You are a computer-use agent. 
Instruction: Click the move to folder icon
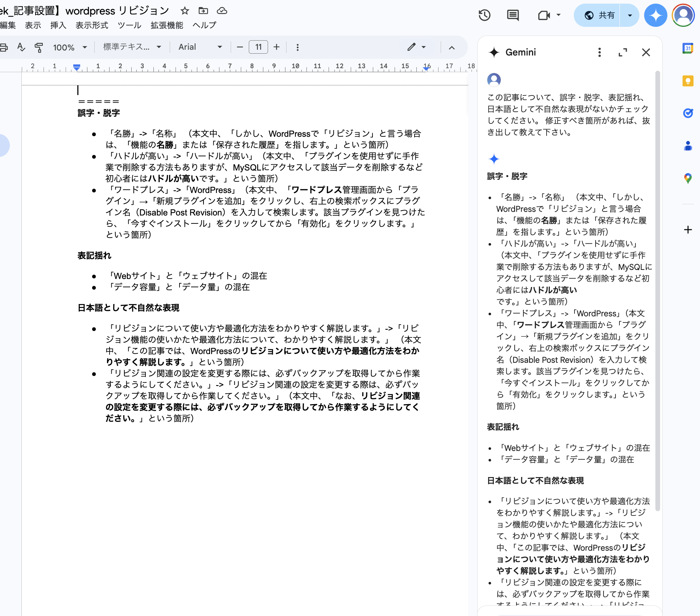203,11
